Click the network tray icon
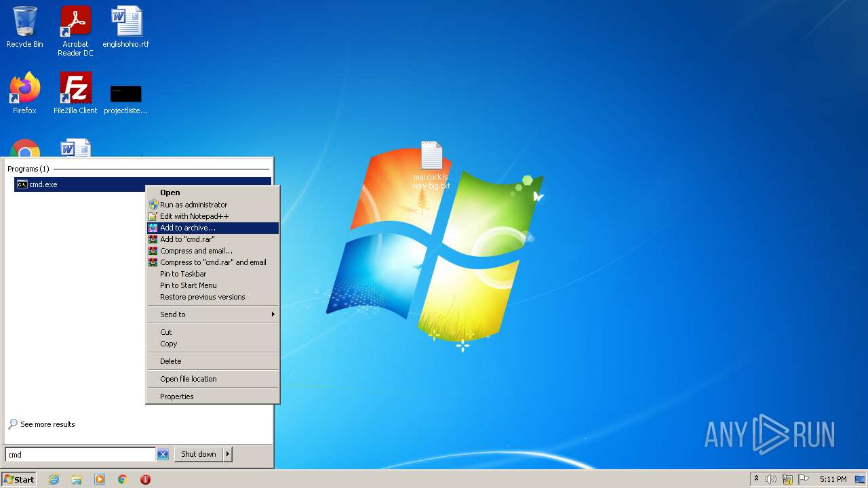The height and width of the screenshot is (488, 868). tap(787, 479)
